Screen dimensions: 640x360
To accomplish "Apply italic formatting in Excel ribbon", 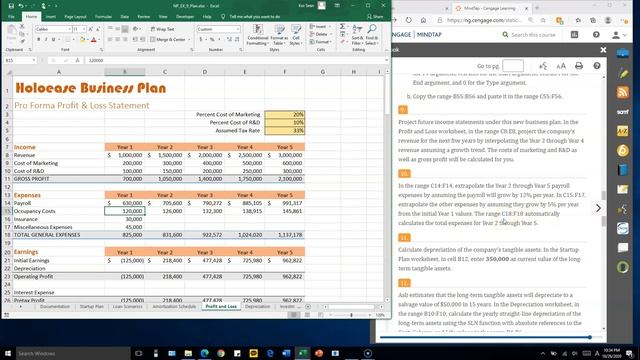I will click(46, 40).
